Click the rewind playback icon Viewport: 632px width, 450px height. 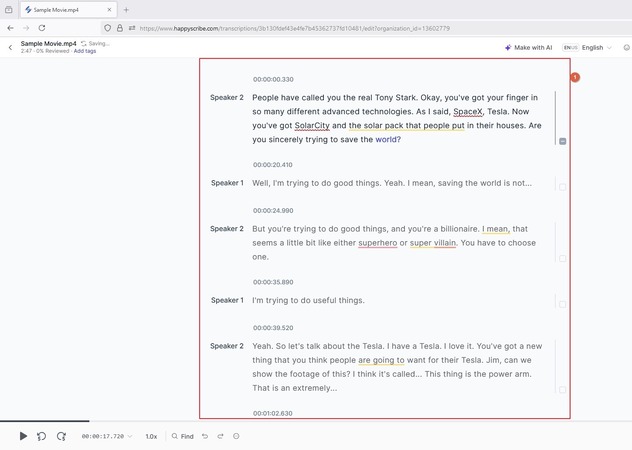41,436
